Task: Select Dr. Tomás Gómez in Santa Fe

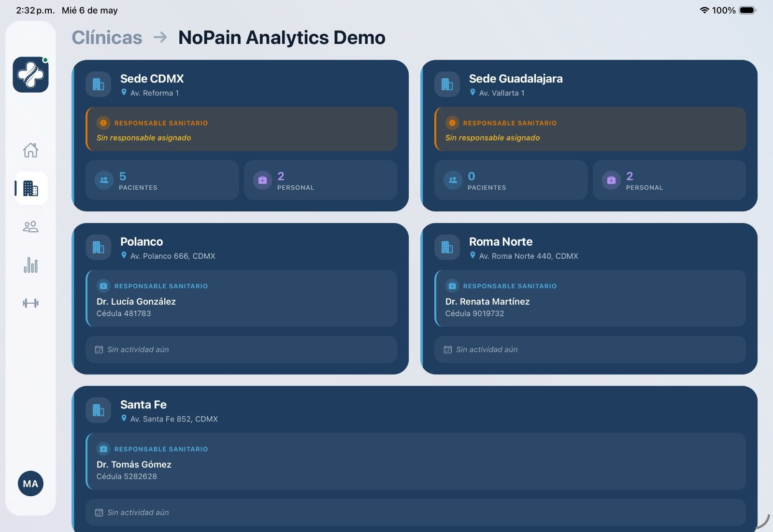Action: coord(134,464)
